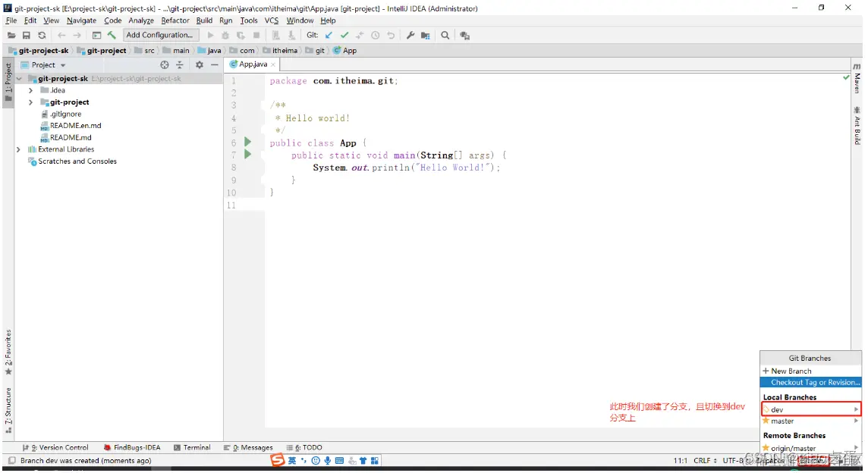The image size is (868, 473).
Task: Click the Stop square toolbar icon
Action: tap(256, 36)
